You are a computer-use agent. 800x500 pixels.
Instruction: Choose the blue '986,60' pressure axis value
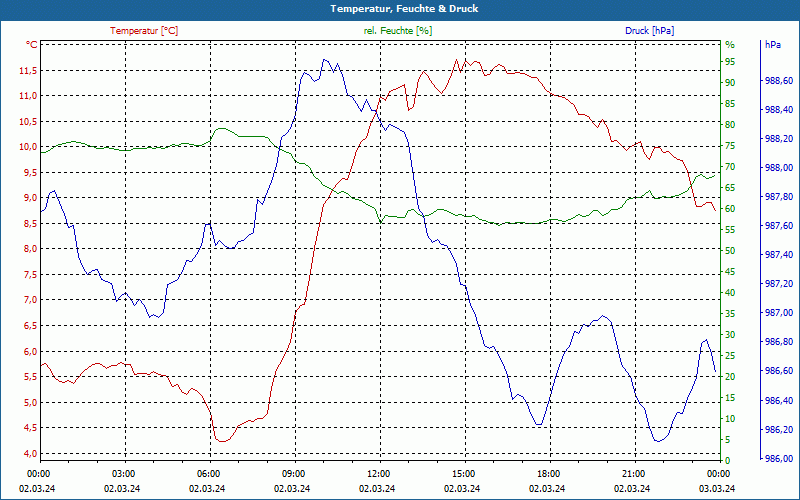tap(779, 371)
